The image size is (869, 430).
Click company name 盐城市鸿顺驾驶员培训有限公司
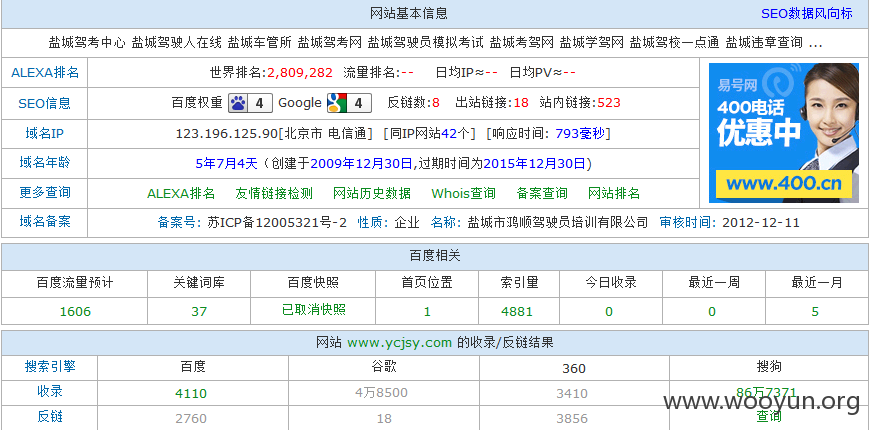tap(558, 223)
